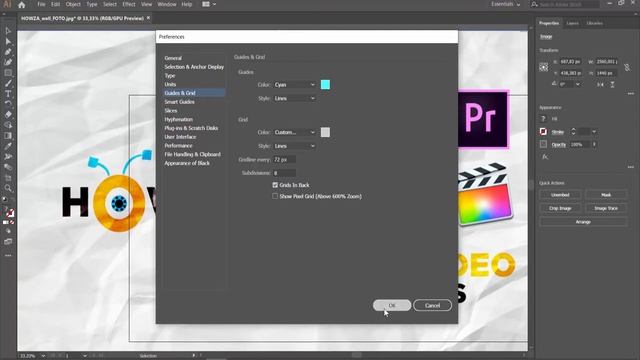Viewport: 640px width, 360px height.
Task: Open the zoom level dropdown in status bar
Action: point(43,356)
